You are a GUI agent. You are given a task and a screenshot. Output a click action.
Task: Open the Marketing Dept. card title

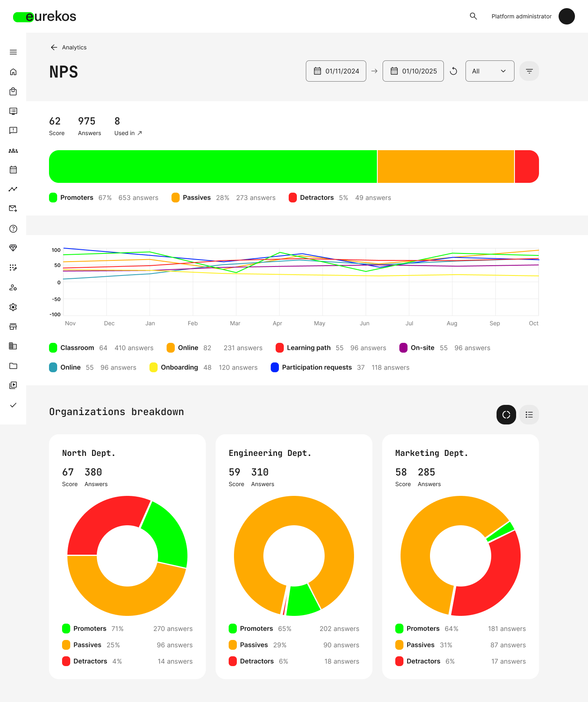pyautogui.click(x=432, y=453)
